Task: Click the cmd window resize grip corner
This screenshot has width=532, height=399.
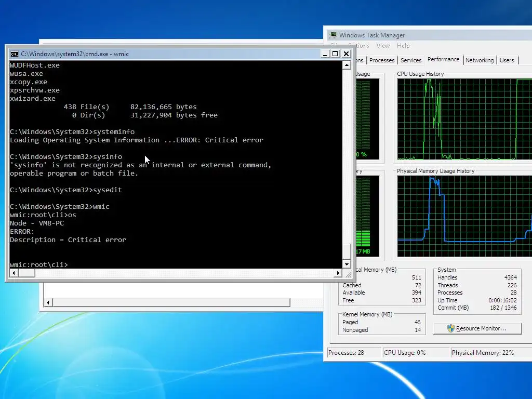Action: [348, 274]
